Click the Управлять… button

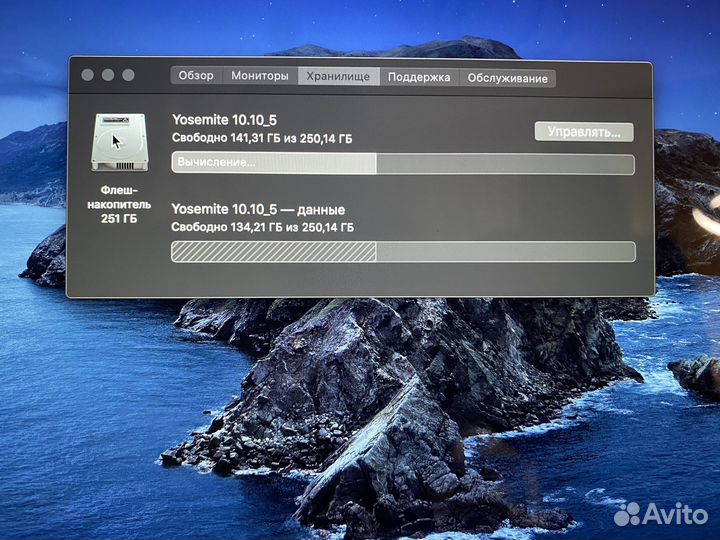[x=584, y=132]
